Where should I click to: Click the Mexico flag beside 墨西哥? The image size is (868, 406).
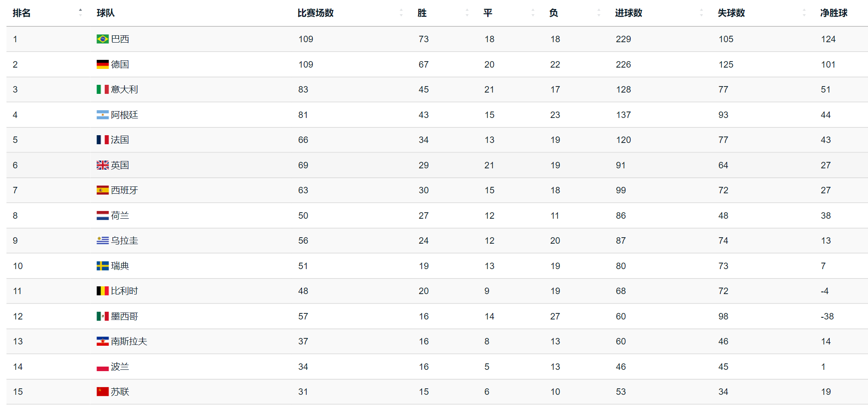[103, 316]
